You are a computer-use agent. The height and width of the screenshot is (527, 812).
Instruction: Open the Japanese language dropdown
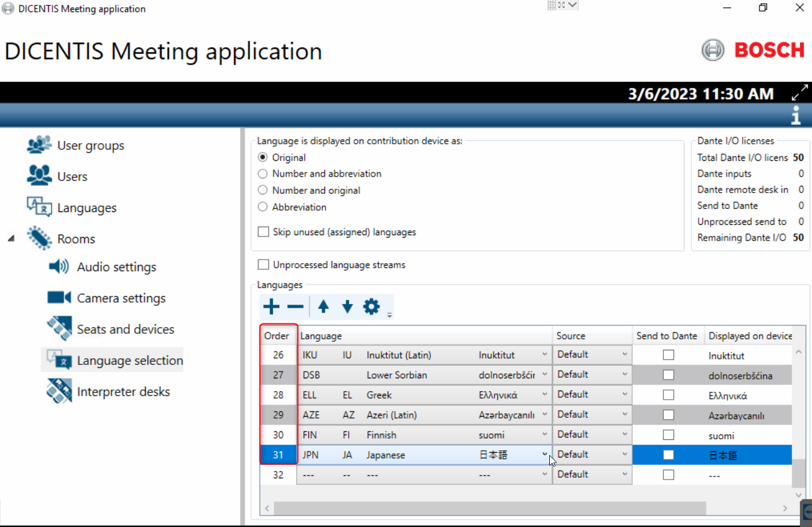pos(544,455)
